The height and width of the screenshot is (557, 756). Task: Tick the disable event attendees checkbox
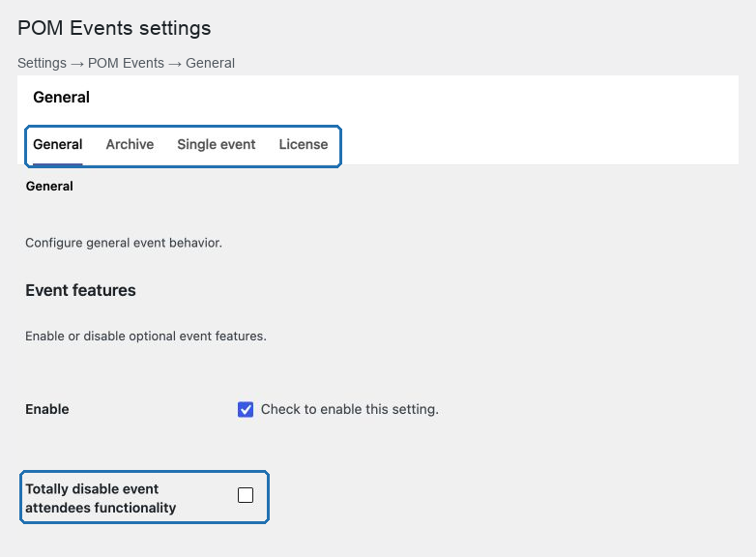246,495
